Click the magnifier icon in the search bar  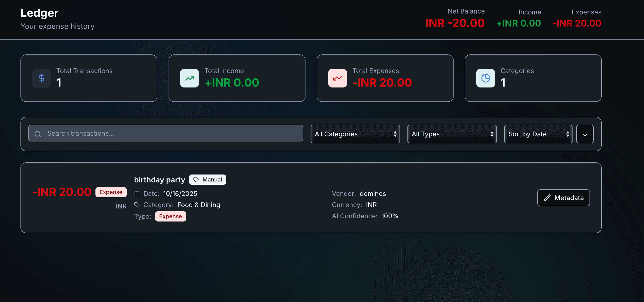click(x=38, y=134)
